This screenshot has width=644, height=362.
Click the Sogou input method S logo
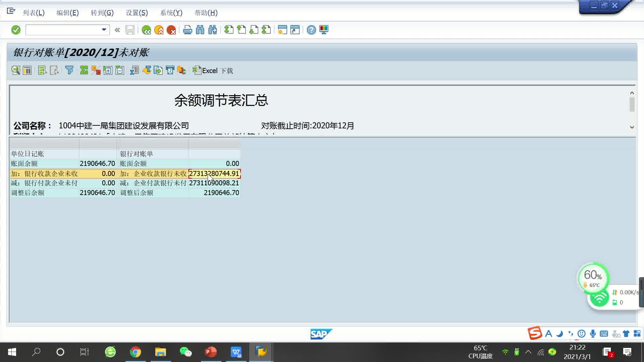click(535, 333)
